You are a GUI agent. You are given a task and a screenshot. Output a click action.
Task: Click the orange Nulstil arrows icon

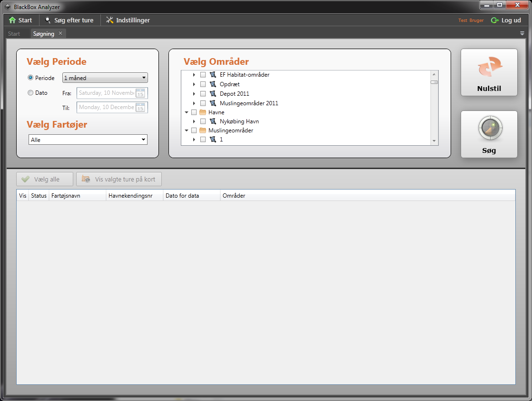pos(490,67)
